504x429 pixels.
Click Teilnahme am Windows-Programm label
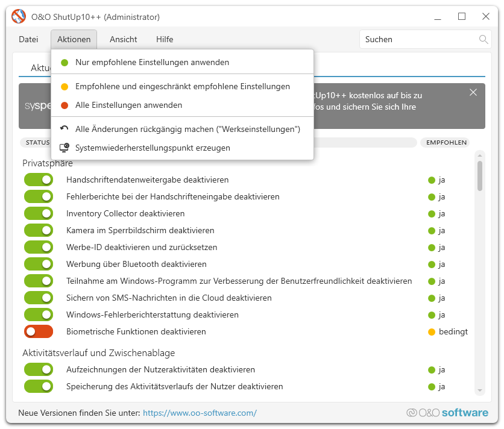pos(239,281)
